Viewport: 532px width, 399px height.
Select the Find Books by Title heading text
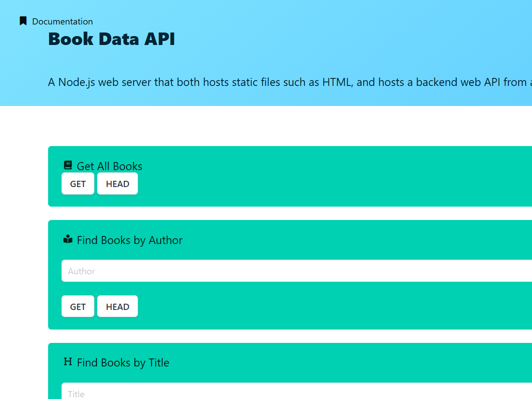coord(122,362)
